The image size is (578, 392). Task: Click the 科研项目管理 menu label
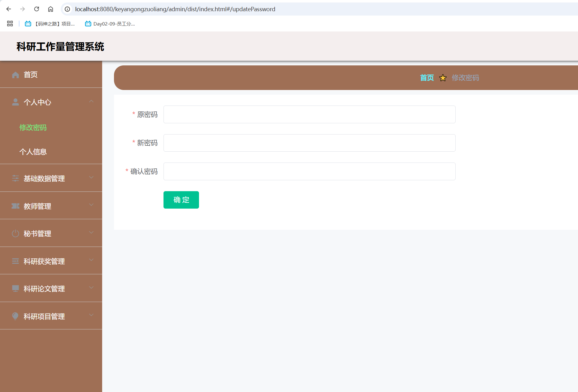(x=44, y=316)
